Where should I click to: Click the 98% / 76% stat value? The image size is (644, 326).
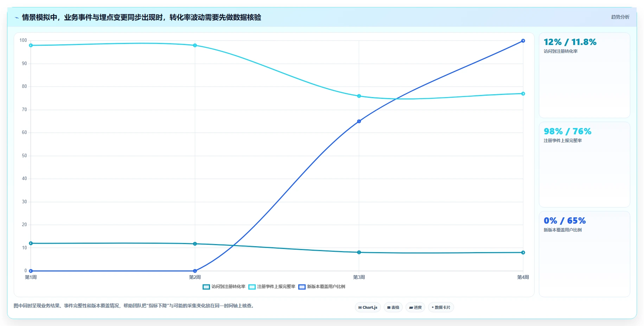click(x=568, y=132)
